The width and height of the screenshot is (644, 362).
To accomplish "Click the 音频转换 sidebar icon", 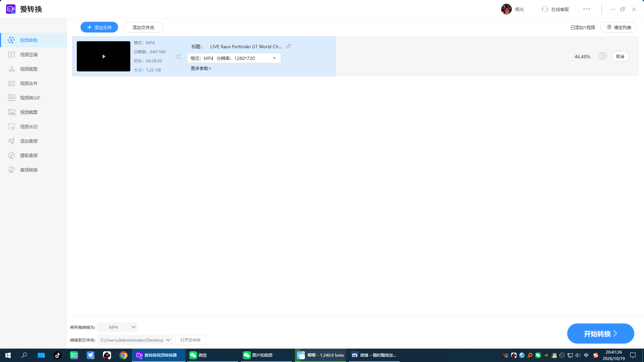I will coord(12,170).
